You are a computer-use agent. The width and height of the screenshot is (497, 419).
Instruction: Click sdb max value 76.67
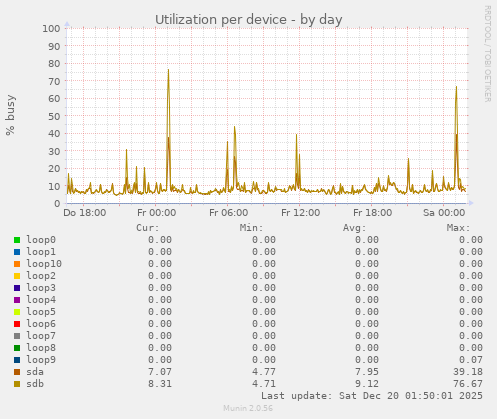tap(468, 384)
